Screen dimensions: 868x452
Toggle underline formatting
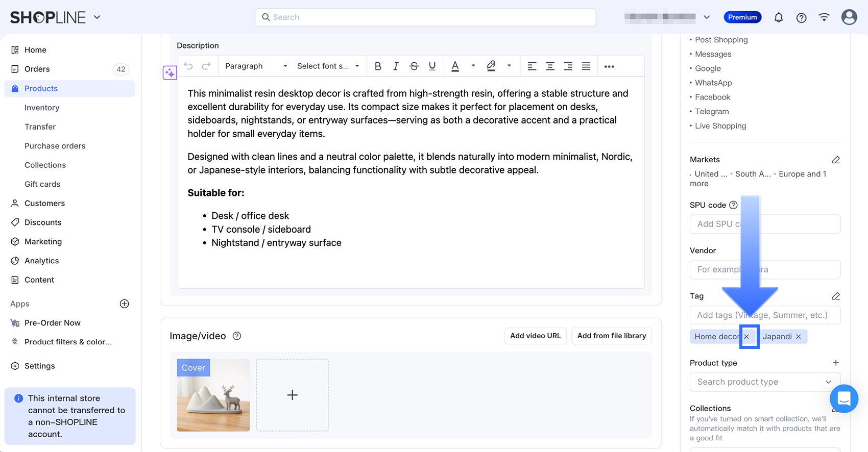[x=432, y=66]
